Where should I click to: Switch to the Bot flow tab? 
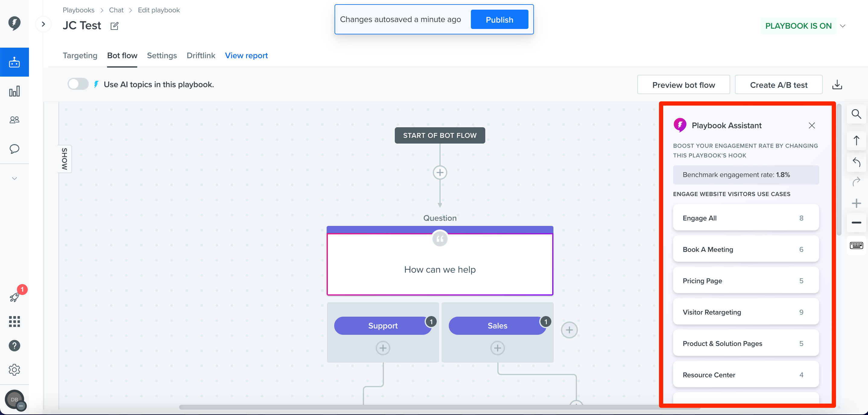[122, 55]
